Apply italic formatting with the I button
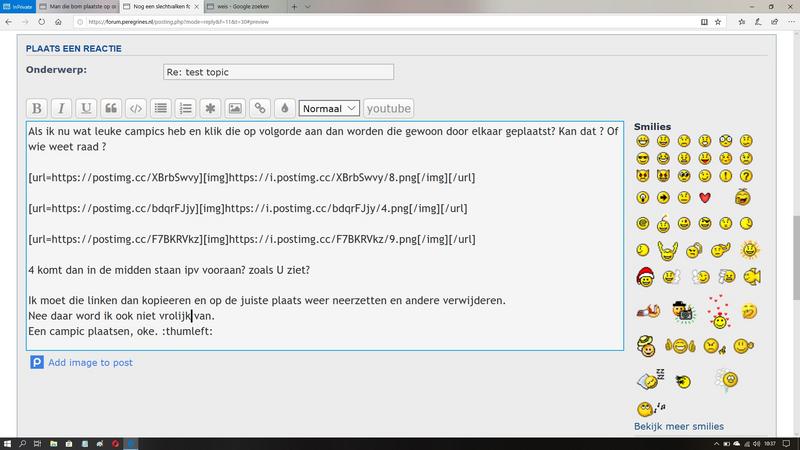 pyautogui.click(x=61, y=108)
